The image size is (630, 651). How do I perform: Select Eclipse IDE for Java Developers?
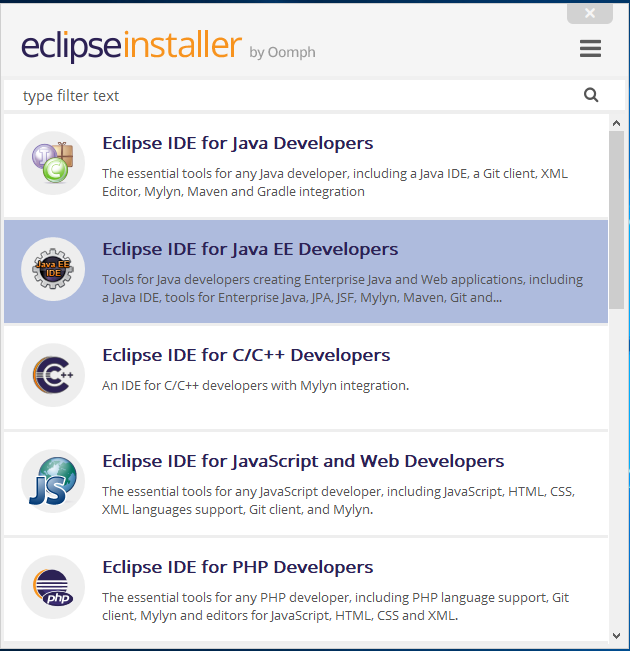pos(306,166)
